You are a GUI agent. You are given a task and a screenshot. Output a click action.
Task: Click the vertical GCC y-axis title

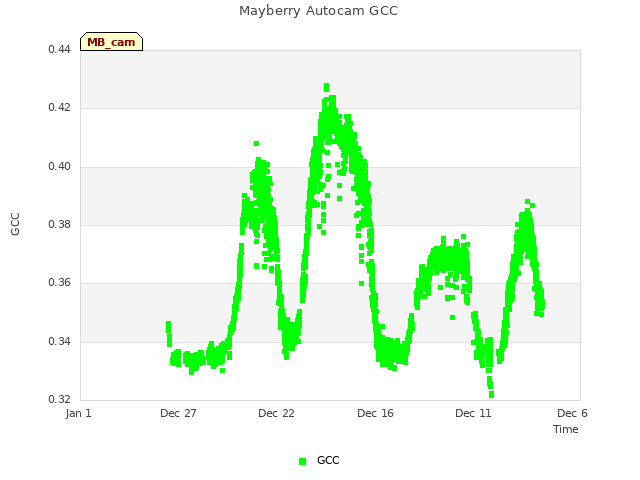coord(15,224)
